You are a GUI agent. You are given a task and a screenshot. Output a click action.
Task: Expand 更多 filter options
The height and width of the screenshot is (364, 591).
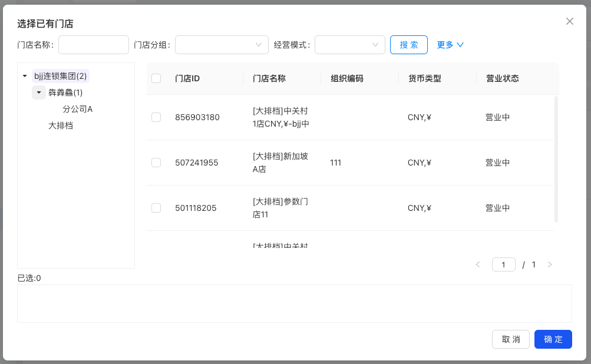click(450, 45)
